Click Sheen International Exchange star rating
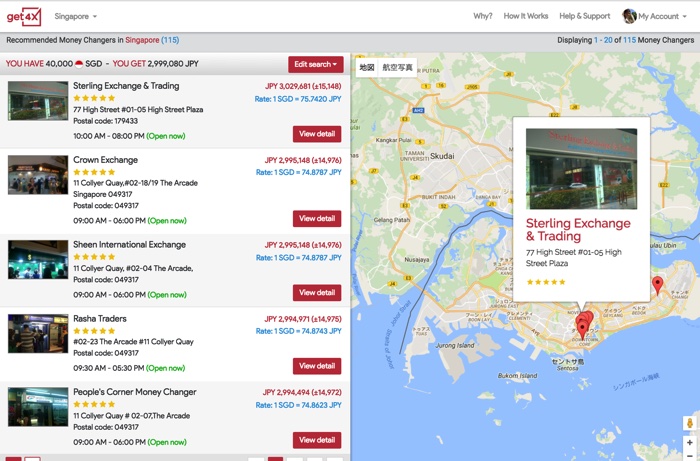Viewport: 700px width, 461px height. (94, 257)
